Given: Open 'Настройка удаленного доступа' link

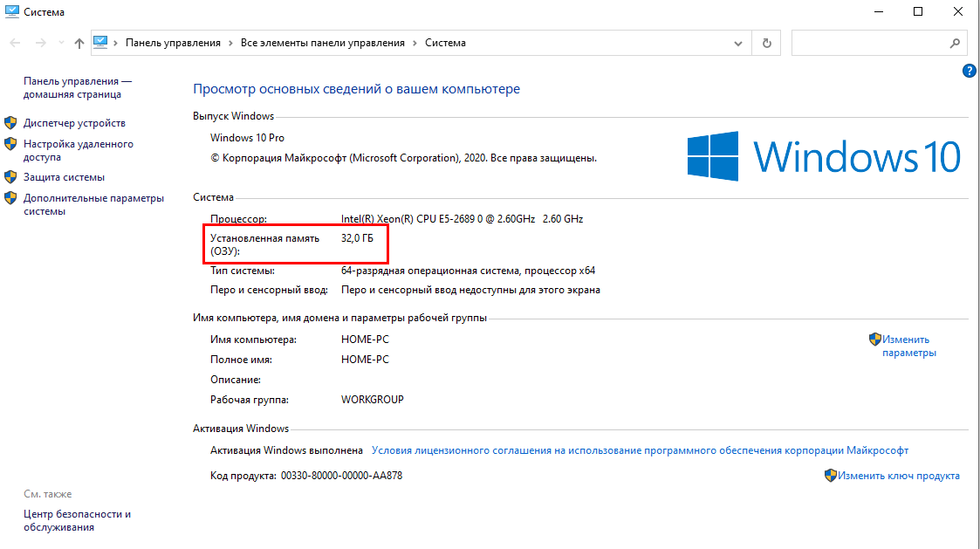Looking at the screenshot, I should click(x=79, y=151).
